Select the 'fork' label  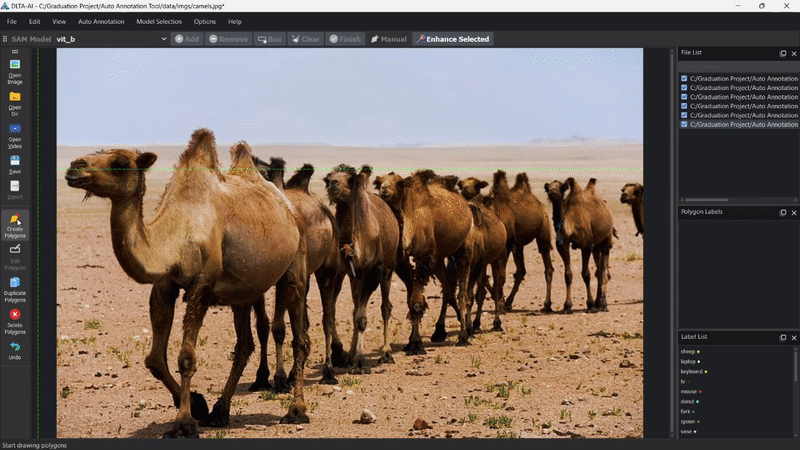click(687, 411)
